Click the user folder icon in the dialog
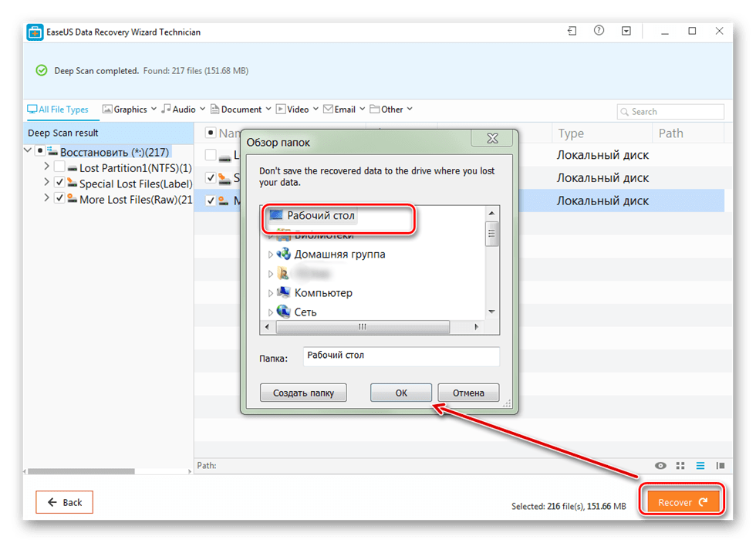756x543 pixels. point(284,274)
